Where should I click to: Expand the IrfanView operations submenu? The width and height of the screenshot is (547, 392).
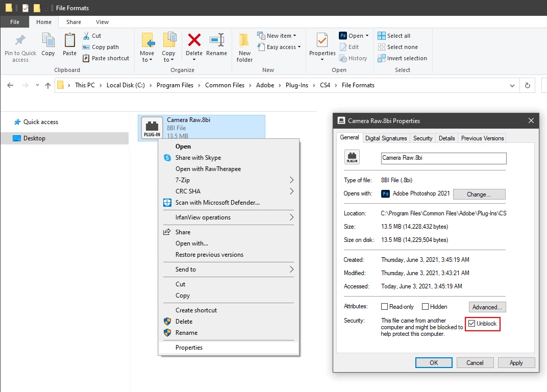point(292,217)
